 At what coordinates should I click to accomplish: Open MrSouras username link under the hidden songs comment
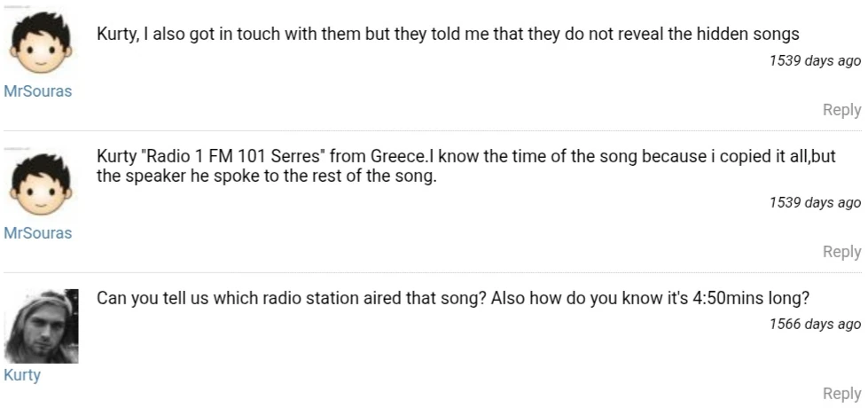pyautogui.click(x=37, y=91)
